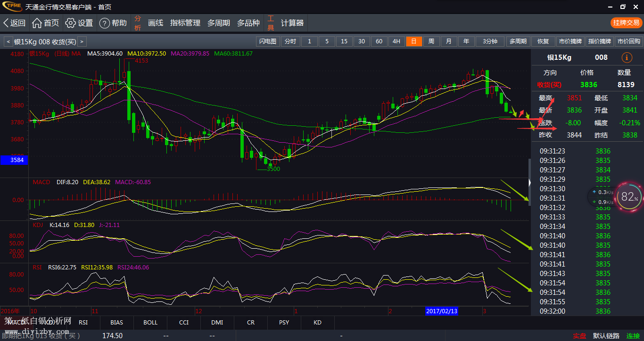Click the blue 3584 price axis marker
The height and width of the screenshot is (341, 644).
pyautogui.click(x=14, y=160)
